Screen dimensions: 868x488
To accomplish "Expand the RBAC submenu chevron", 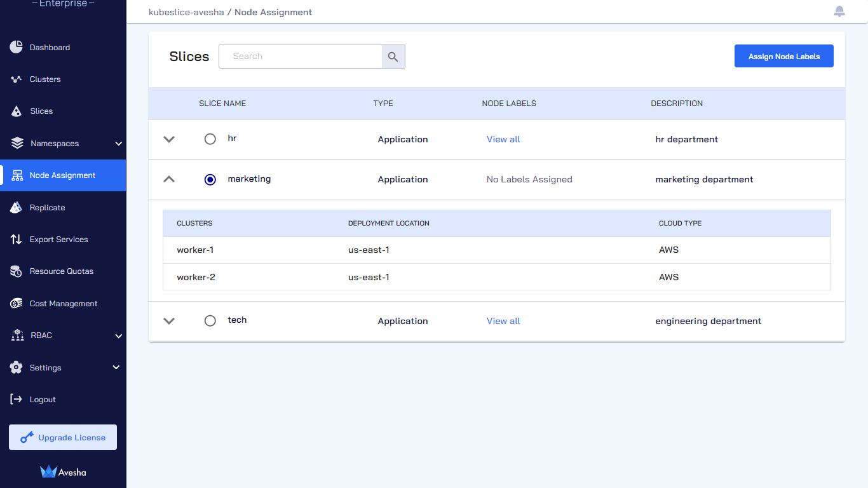I will coord(118,335).
